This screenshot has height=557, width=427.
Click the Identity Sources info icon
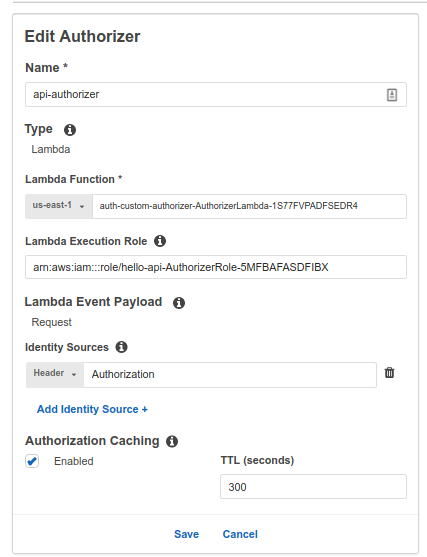[x=121, y=347]
